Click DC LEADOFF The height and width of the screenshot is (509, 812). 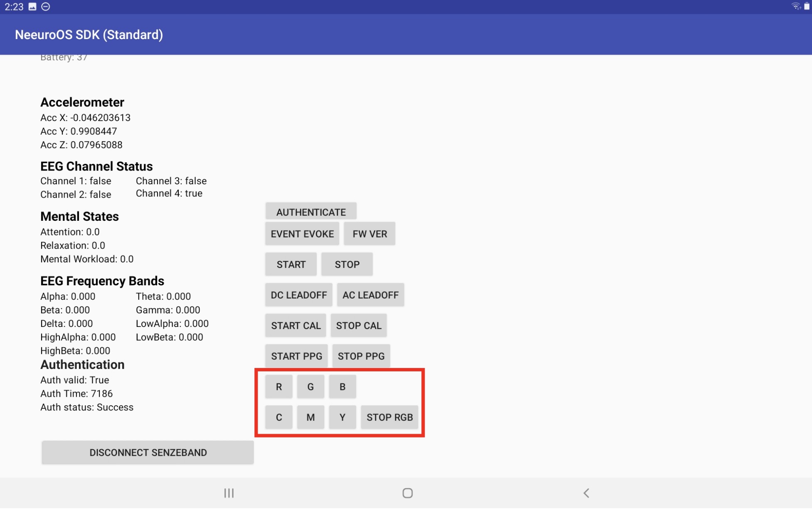[298, 294]
